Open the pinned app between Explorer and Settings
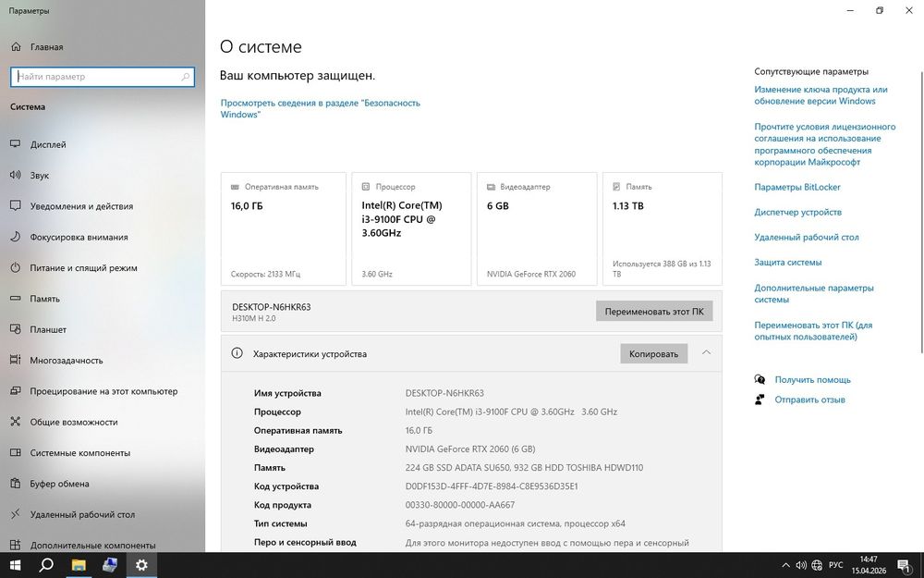Viewport: 924px width, 578px height. pyautogui.click(x=110, y=565)
